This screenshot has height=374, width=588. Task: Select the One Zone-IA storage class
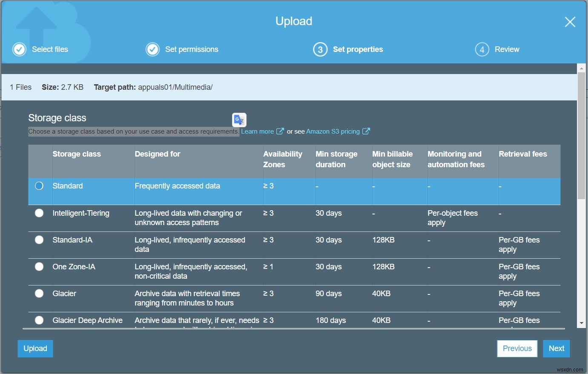[x=39, y=267]
